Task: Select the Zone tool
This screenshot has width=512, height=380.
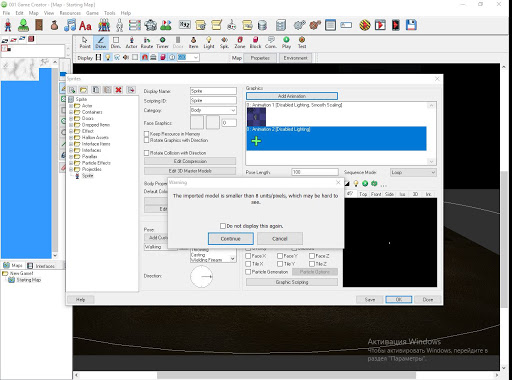Action: coord(240,43)
